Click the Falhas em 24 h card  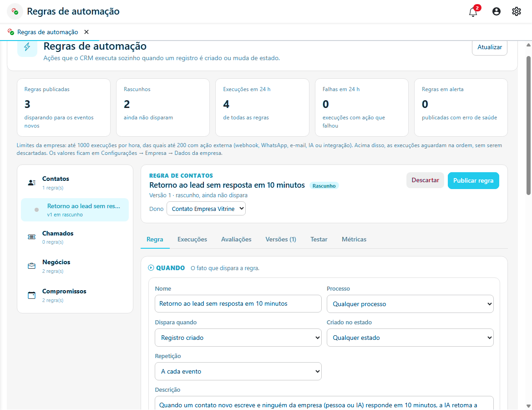(362, 108)
